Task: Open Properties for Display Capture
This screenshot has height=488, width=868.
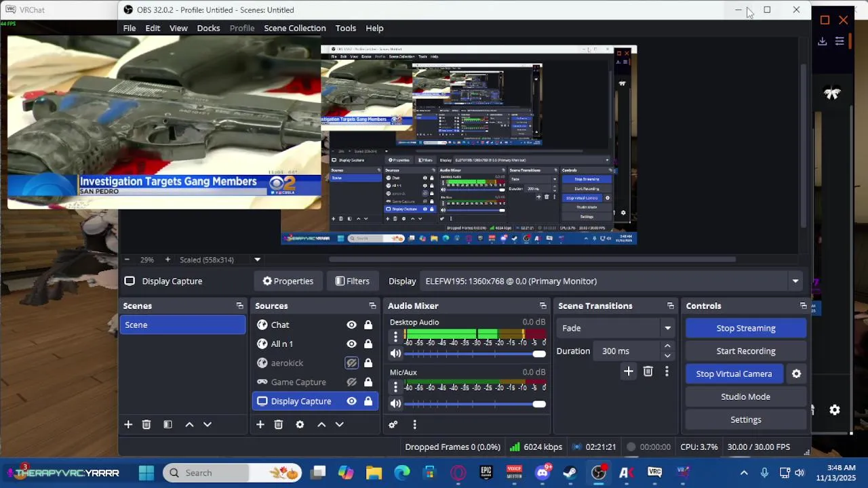Action: click(288, 281)
